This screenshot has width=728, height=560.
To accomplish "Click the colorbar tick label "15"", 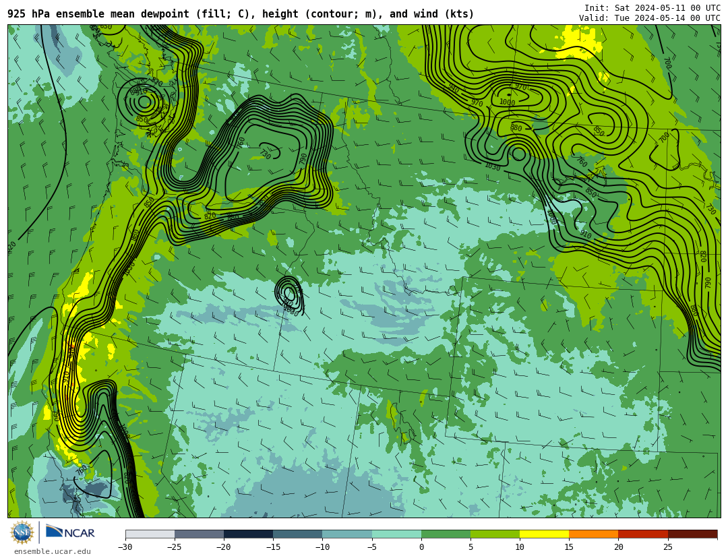I will pos(569,547).
